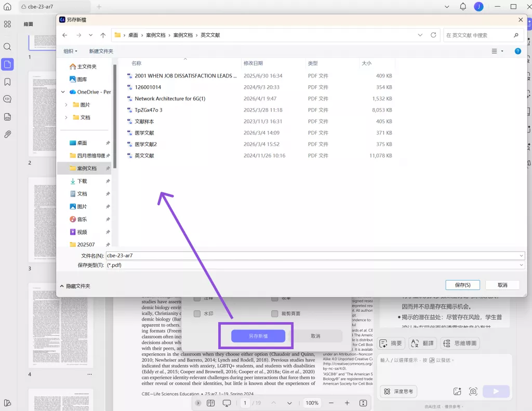Image resolution: width=532 pixels, height=411 pixels.
Task: Click the AI send arrow button
Action: click(x=496, y=391)
